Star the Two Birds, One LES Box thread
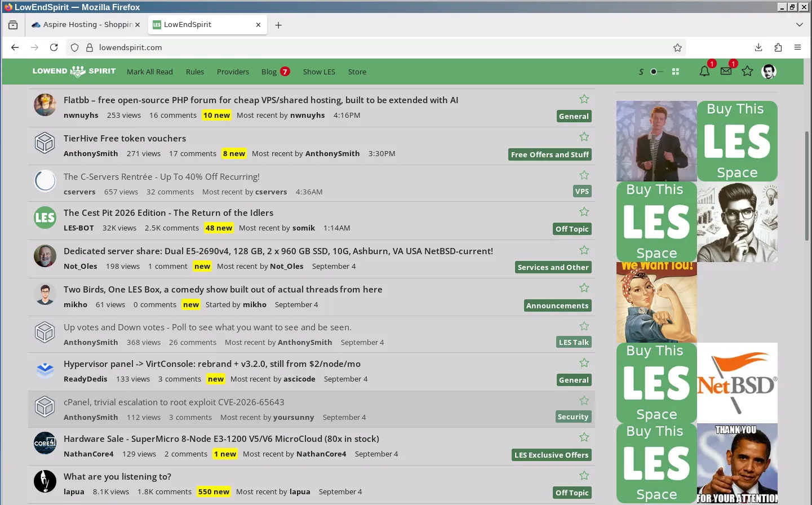The image size is (812, 505). point(584,288)
